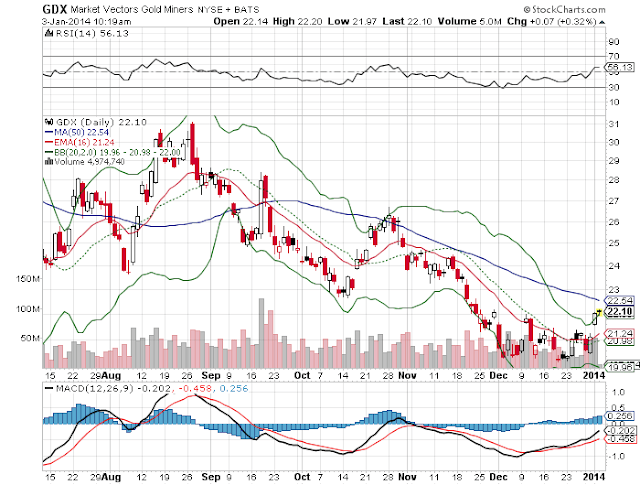Click the Chg +0.07 (+0.32%) value
Image resolution: width=640 pixels, height=485 pixels.
tap(552, 22)
